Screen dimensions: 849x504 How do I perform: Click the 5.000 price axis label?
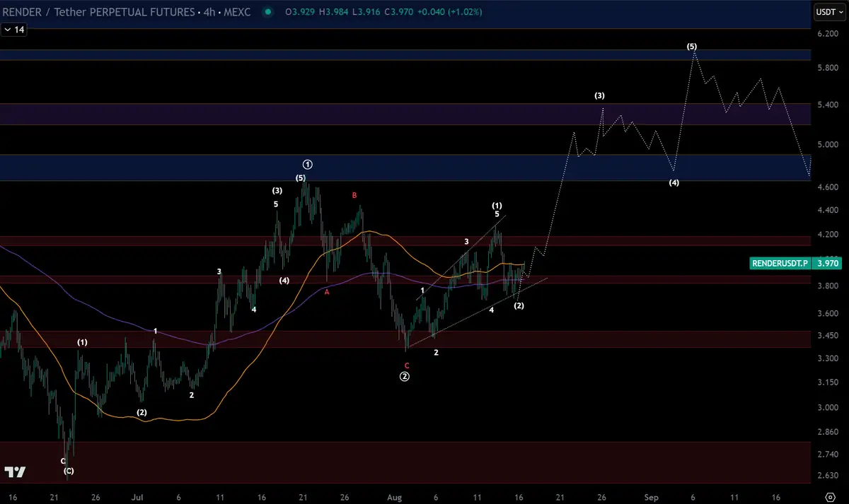(x=828, y=144)
